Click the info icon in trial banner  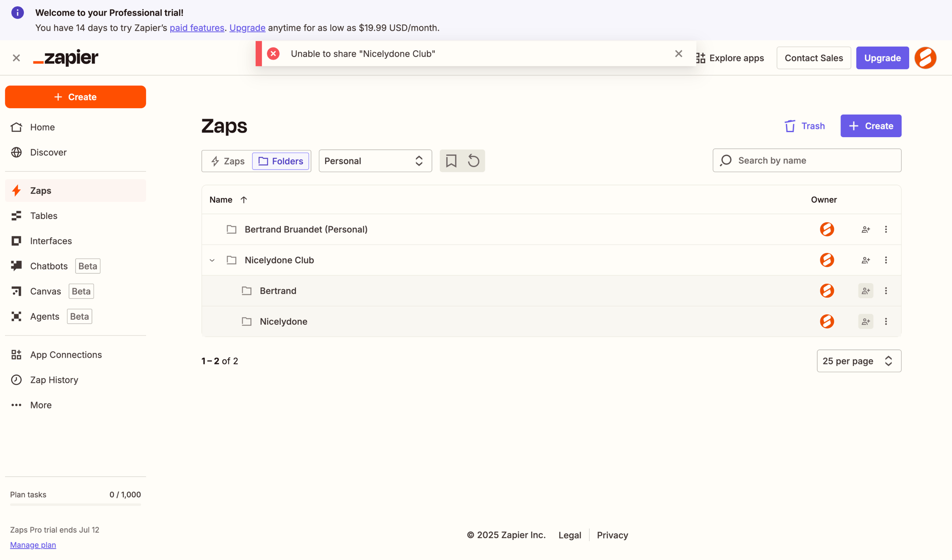pyautogui.click(x=17, y=13)
